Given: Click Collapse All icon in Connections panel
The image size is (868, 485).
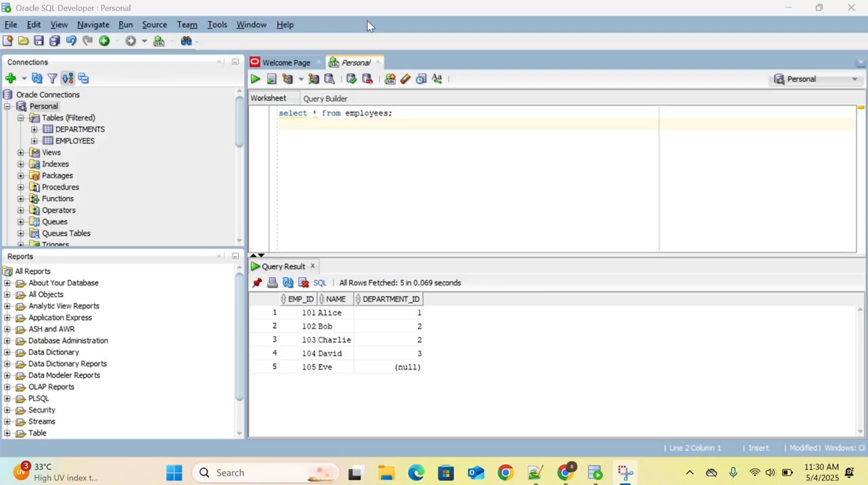Looking at the screenshot, I should (x=83, y=79).
